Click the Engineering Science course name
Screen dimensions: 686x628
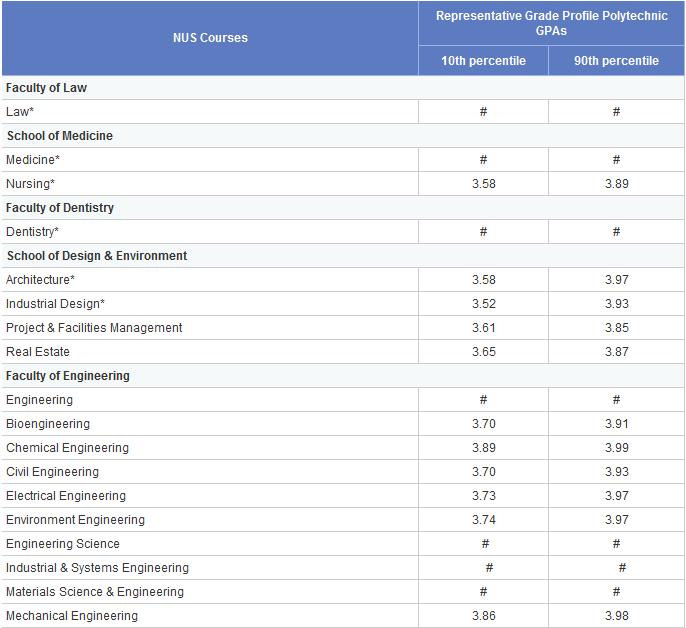click(63, 544)
